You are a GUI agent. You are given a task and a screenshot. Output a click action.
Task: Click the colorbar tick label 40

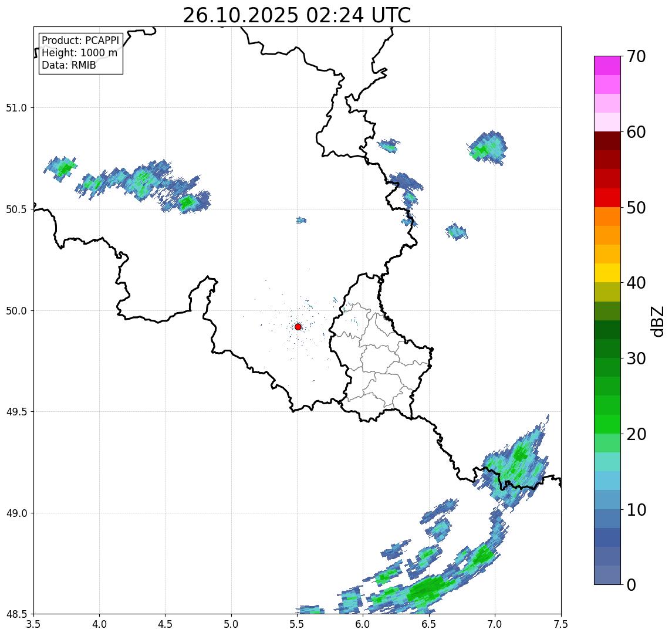(x=636, y=283)
